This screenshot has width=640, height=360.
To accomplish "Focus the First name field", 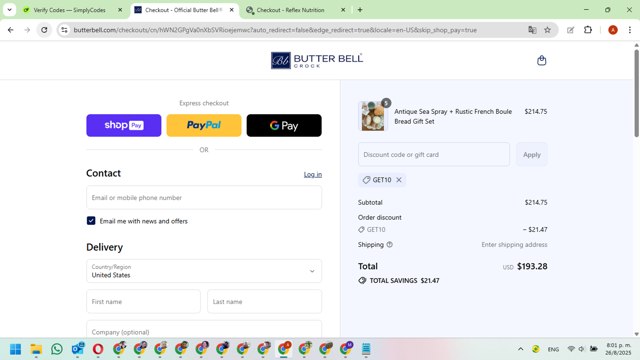I will pos(143,302).
